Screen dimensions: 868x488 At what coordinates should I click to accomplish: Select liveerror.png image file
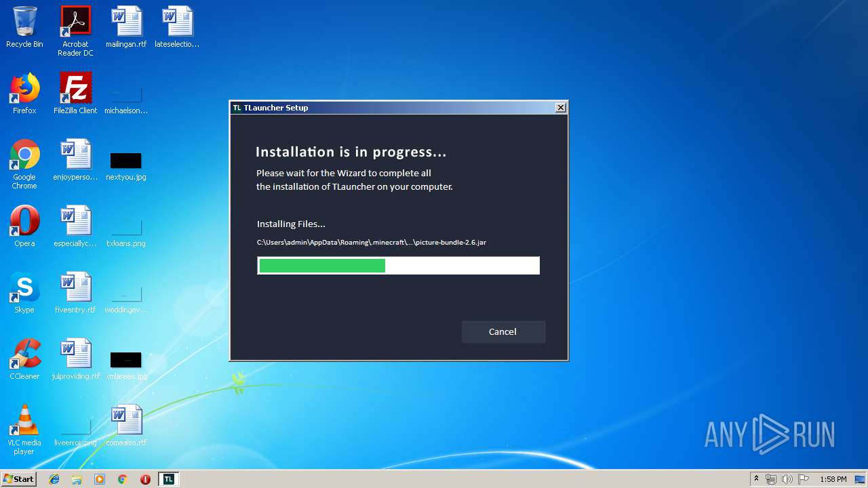(75, 432)
